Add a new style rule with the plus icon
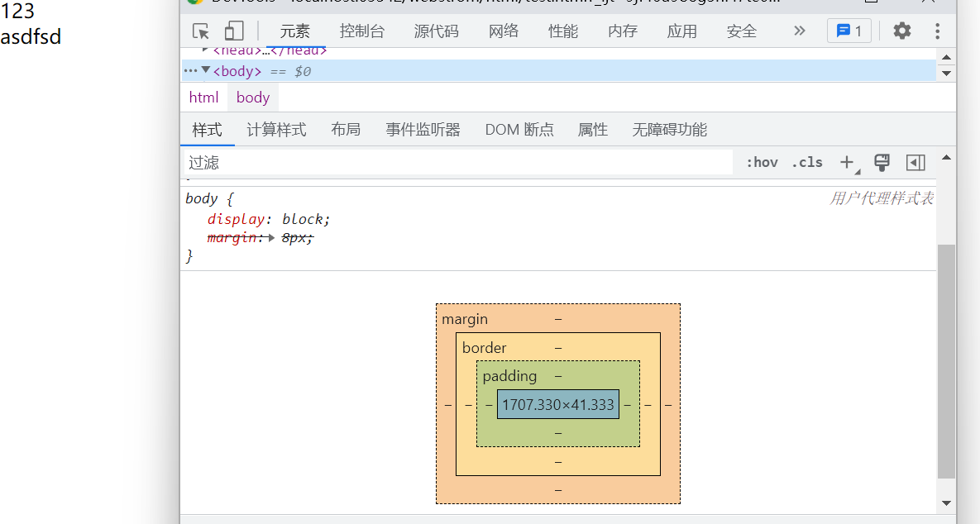The width and height of the screenshot is (980, 524). coord(847,162)
